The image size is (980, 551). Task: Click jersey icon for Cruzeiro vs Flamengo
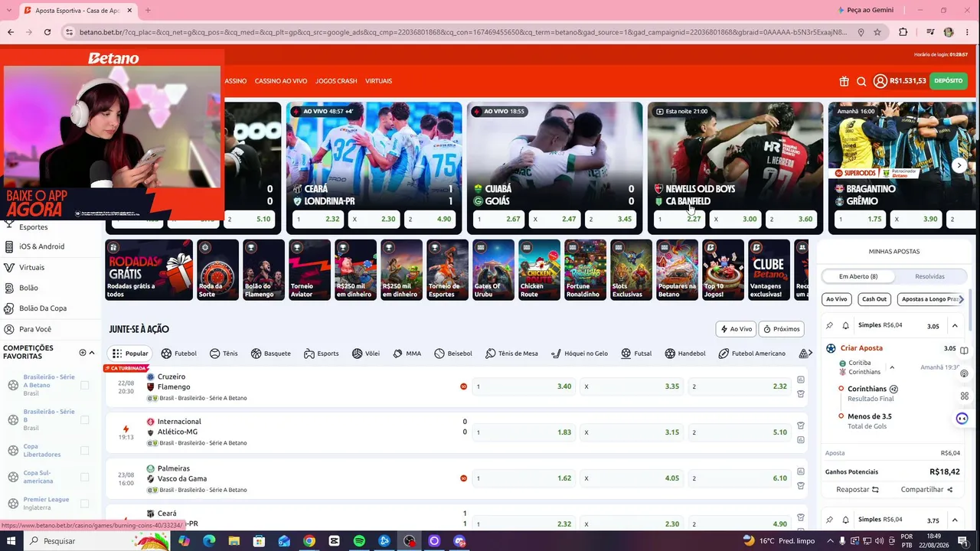pyautogui.click(x=801, y=393)
